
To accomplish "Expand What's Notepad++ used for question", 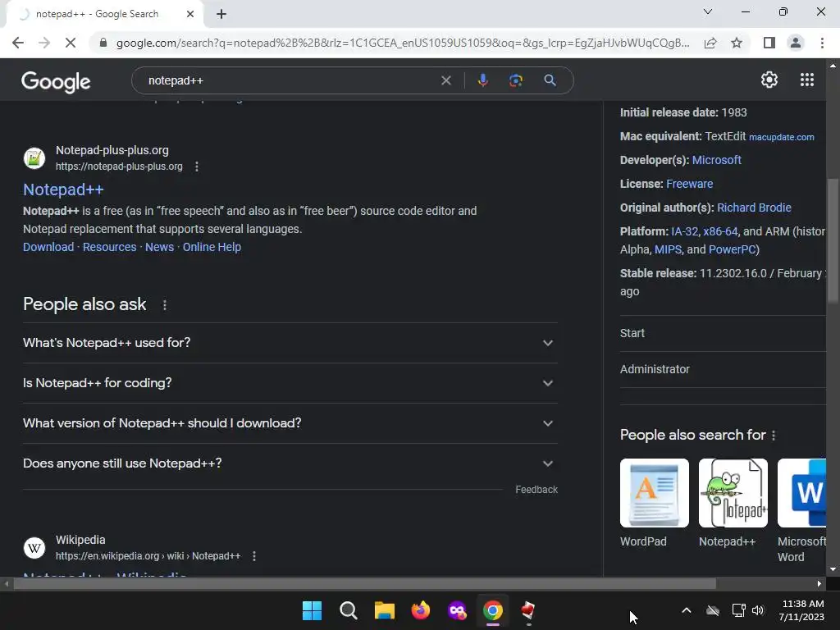I will [290, 343].
